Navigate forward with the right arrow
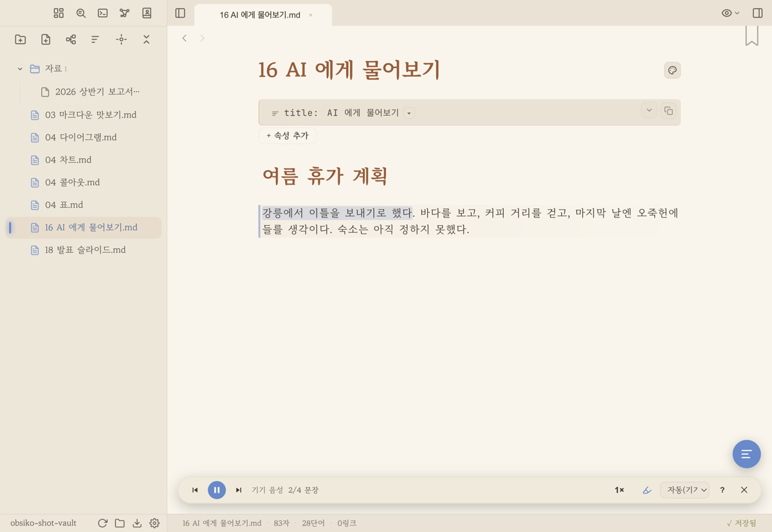Screen dimensions: 772x532 click(202, 38)
